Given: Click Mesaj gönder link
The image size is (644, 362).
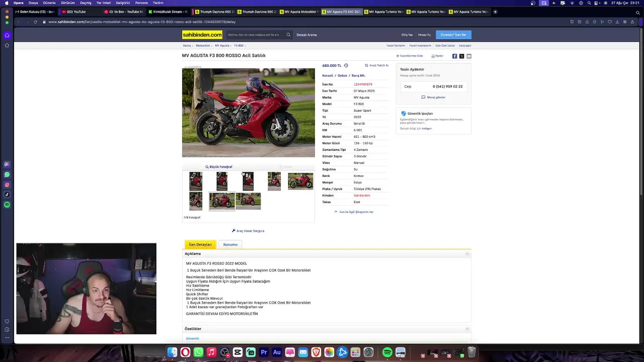Looking at the screenshot, I should pyautogui.click(x=434, y=97).
